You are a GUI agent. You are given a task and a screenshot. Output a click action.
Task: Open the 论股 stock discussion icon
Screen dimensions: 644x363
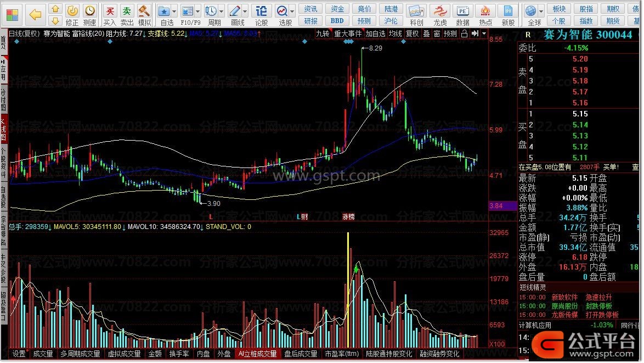pos(261,15)
